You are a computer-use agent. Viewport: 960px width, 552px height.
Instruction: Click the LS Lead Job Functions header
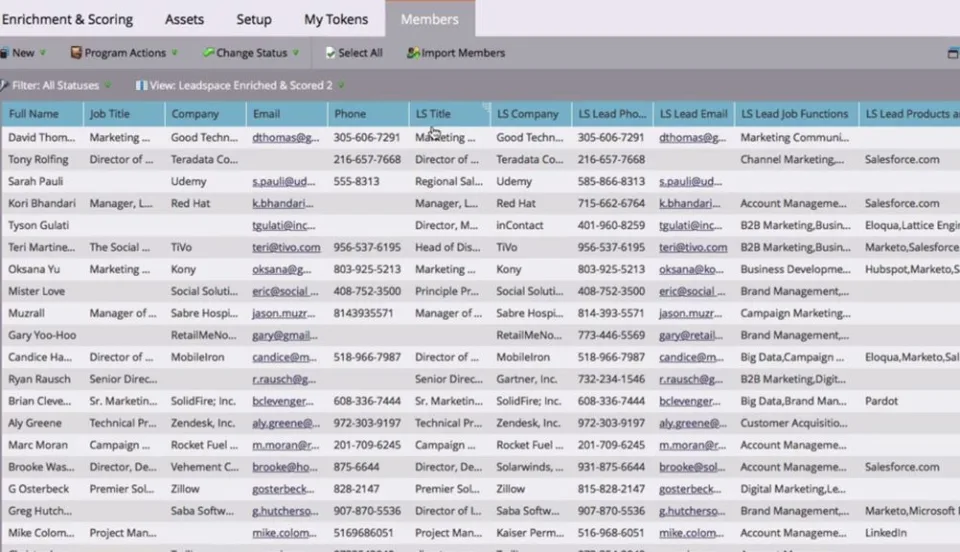pyautogui.click(x=797, y=114)
